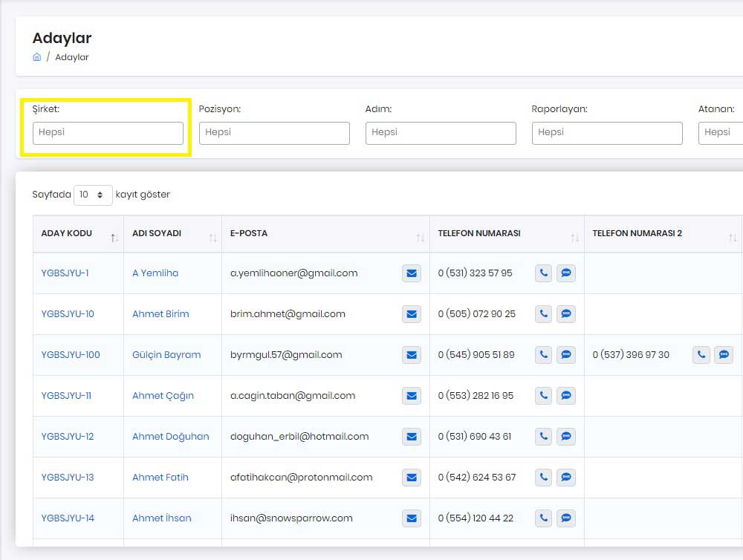Send email to a.yemlihaoner@gmail.com via envelope icon
Viewport: 743px width, 560px height.
[x=412, y=273]
